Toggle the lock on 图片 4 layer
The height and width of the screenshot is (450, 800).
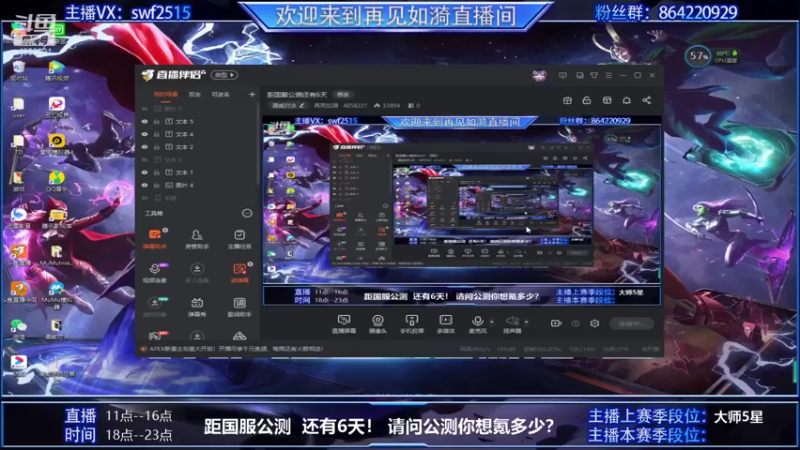[157, 185]
